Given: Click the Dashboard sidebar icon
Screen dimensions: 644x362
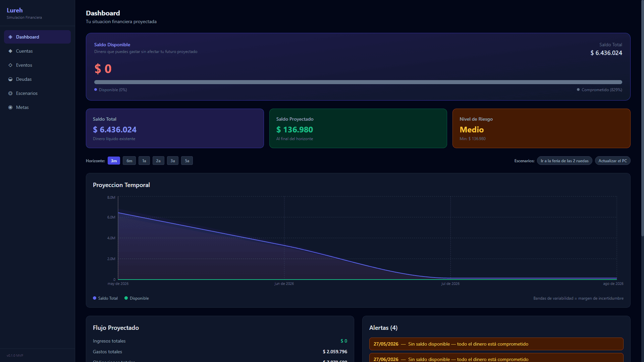Looking at the screenshot, I should 10,37.
